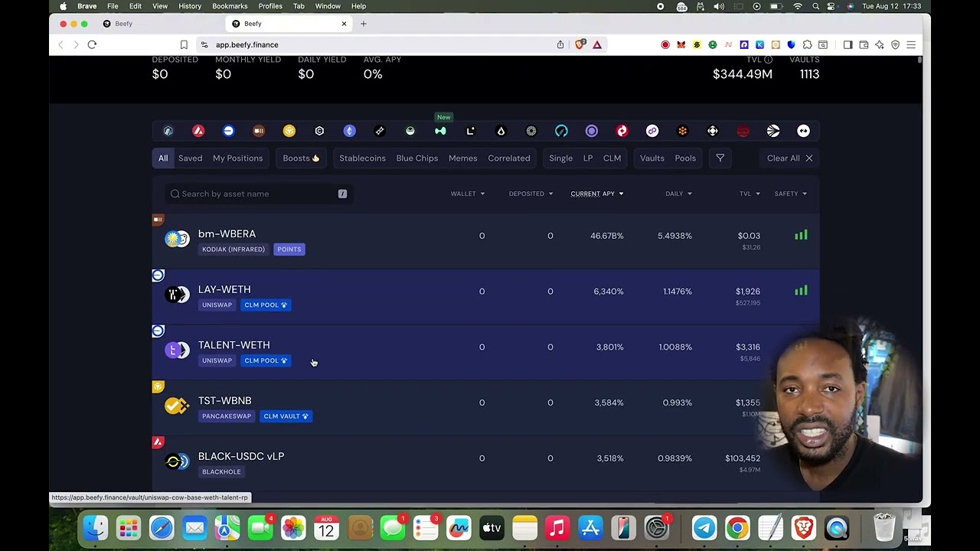980x551 pixels.
Task: Select the Cronos chain filter icon
Action: [319, 131]
